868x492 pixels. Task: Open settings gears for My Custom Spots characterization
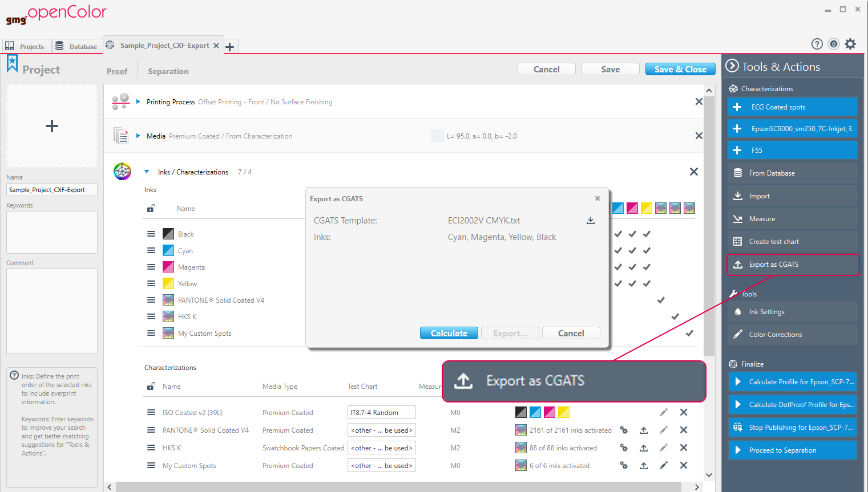click(x=624, y=466)
